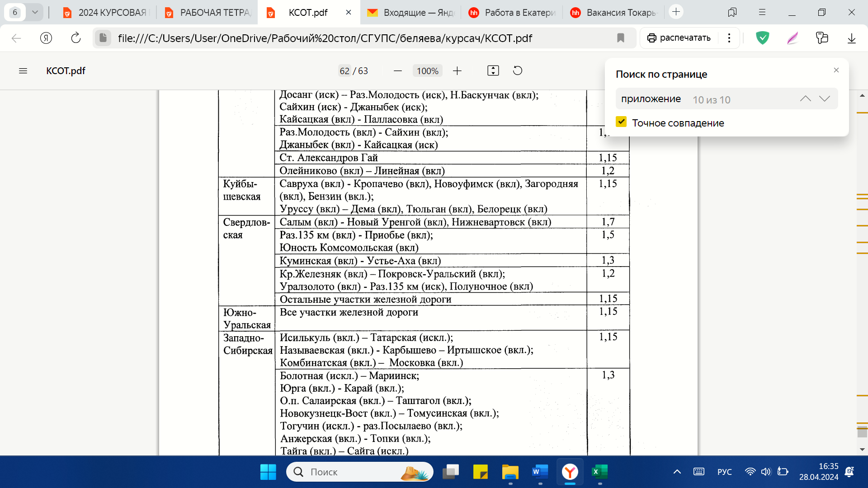Click the распечатать print button
The height and width of the screenshot is (488, 868).
tap(679, 38)
